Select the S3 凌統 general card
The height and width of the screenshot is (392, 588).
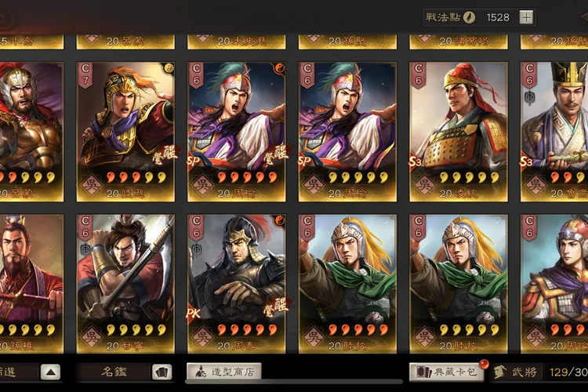(459, 132)
